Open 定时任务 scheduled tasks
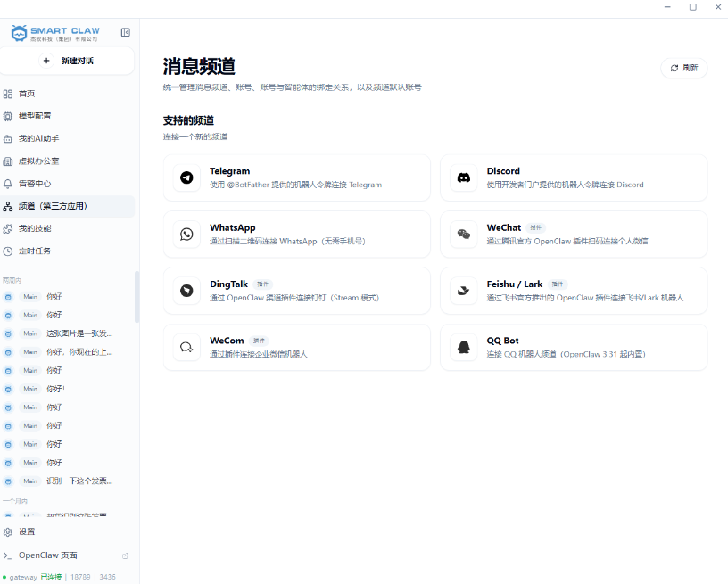This screenshot has width=728, height=584. 35,251
